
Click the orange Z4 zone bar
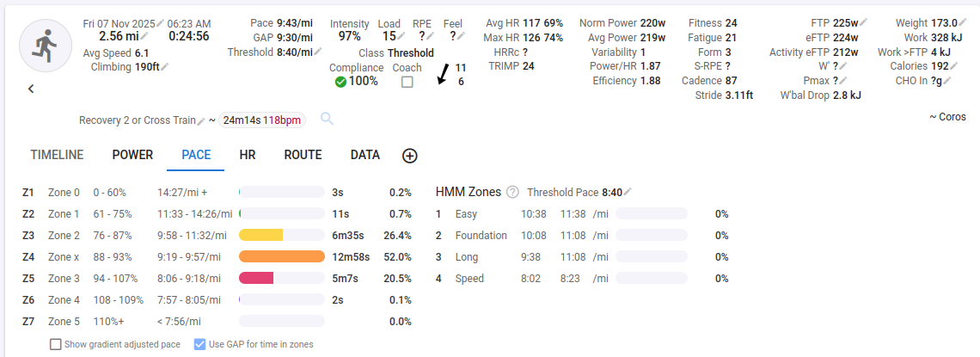(x=282, y=256)
